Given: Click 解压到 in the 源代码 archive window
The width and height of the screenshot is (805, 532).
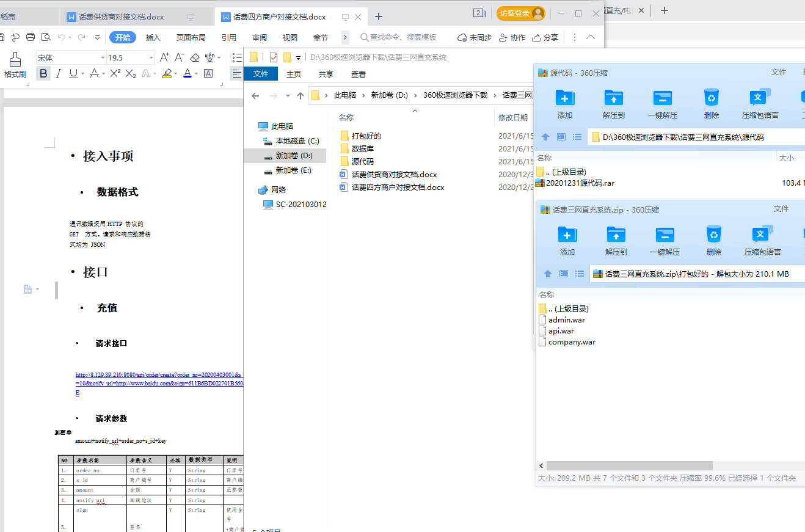Looking at the screenshot, I should 613,103.
